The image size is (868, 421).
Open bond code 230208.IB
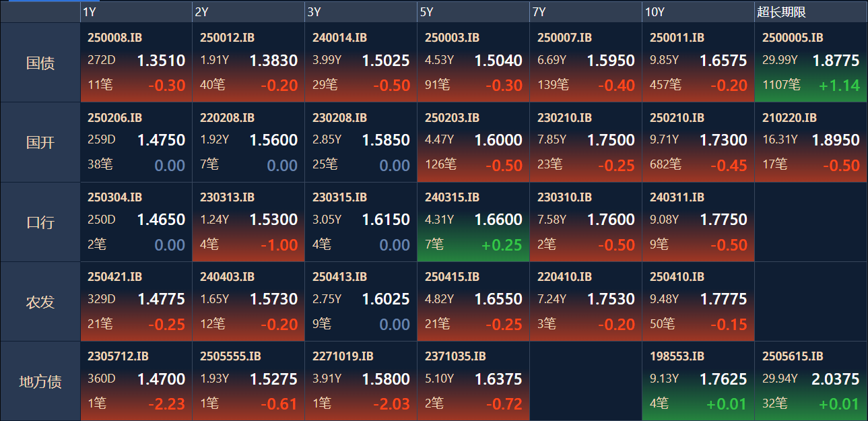(x=339, y=118)
